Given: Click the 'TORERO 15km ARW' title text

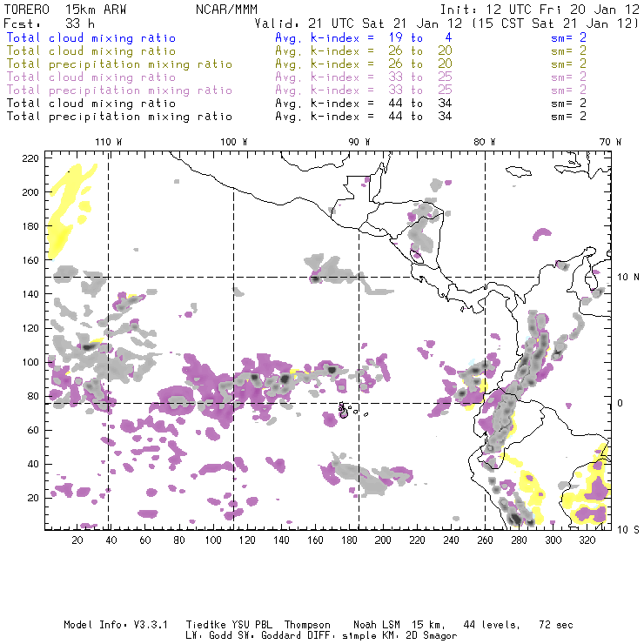Looking at the screenshot, I should (x=65, y=10).
